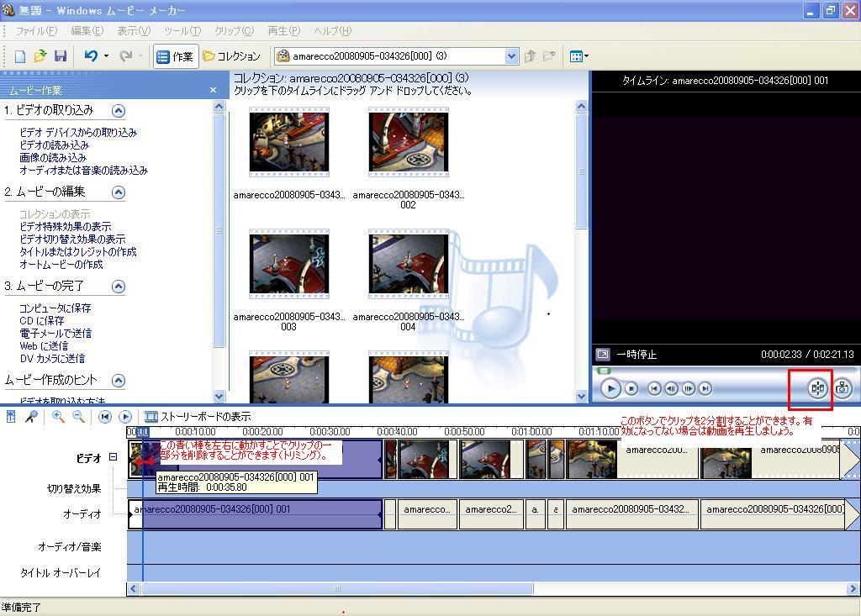This screenshot has height=616, width=861.
Task: Open audio levels icon in timeline toolbar
Action: (11, 417)
